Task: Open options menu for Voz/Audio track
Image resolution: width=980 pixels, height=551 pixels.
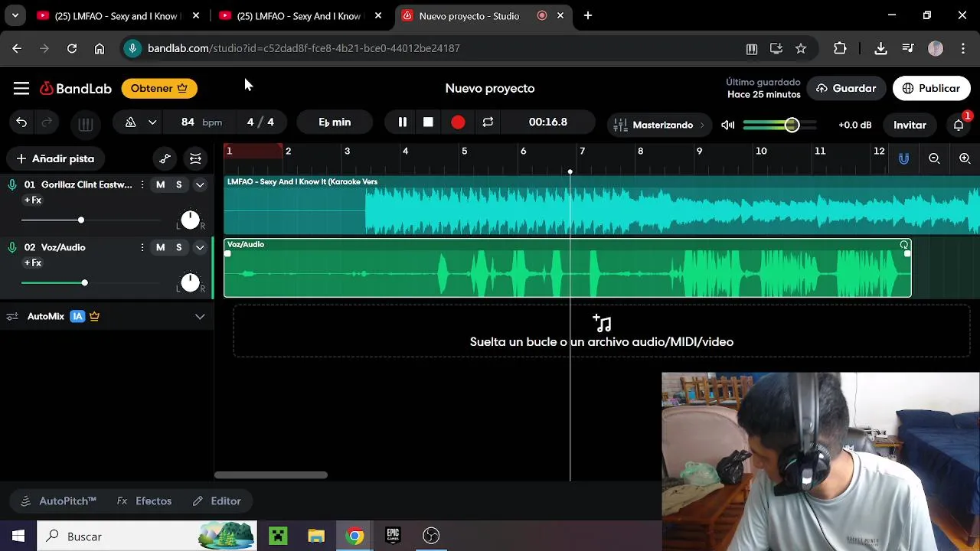Action: click(142, 247)
